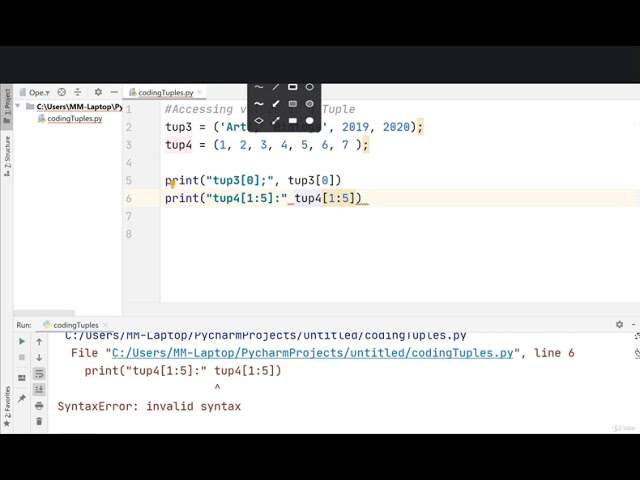Select the solid filled ellipse annotation tool
Viewport: 640px width, 480px height.
click(309, 121)
